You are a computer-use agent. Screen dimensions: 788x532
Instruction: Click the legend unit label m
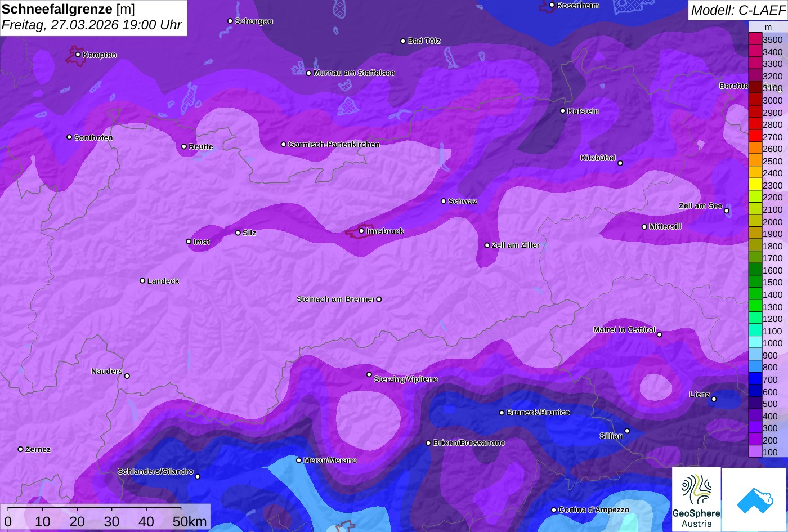coord(768,27)
